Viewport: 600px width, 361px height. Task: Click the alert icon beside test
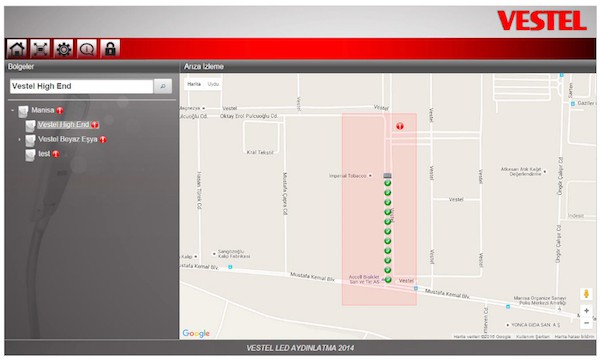[56, 154]
